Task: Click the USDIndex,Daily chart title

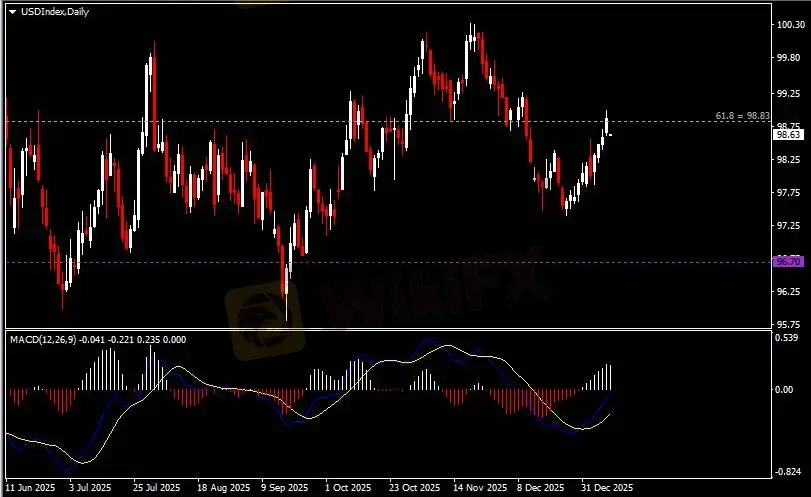Action: click(55, 11)
